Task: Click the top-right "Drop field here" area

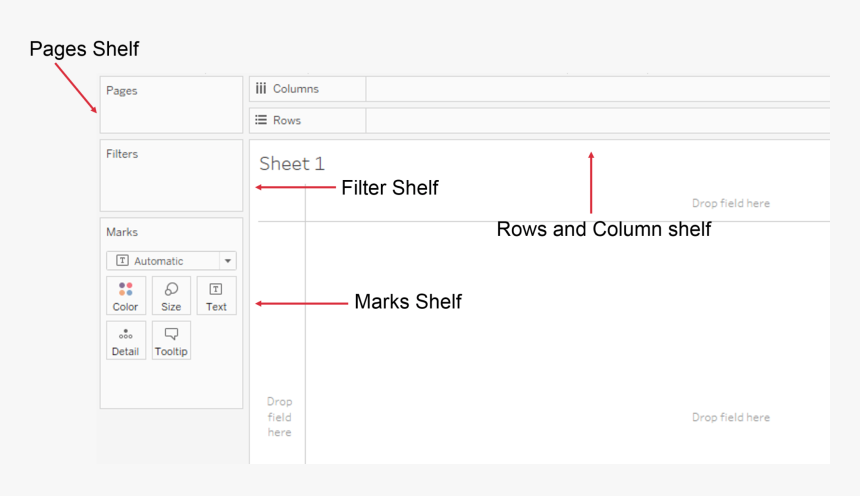Action: pos(731,203)
